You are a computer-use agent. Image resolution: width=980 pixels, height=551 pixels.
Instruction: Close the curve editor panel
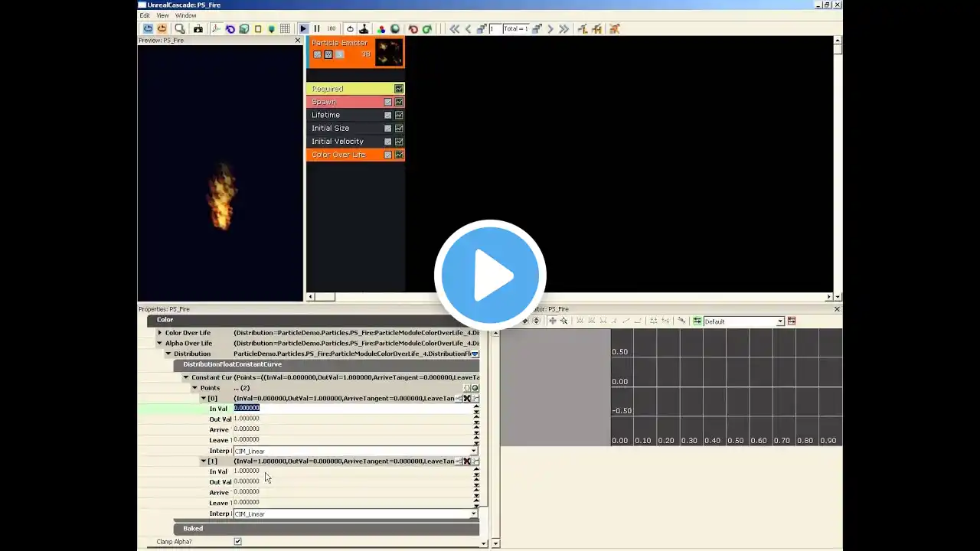837,309
